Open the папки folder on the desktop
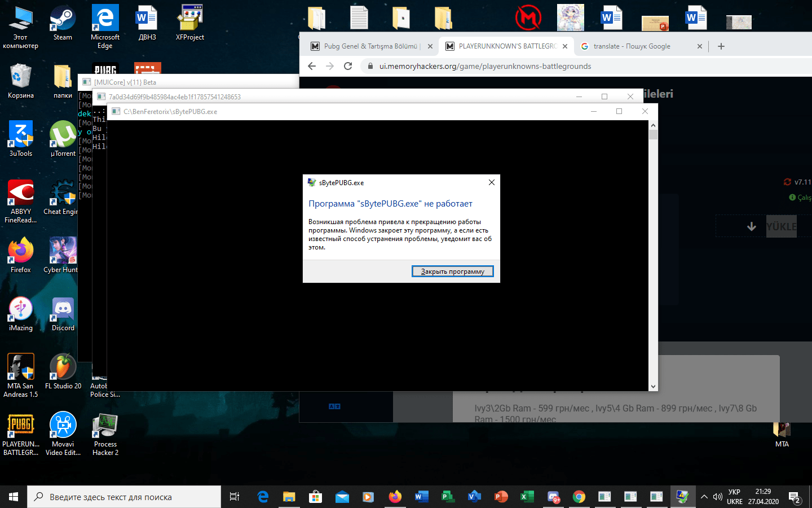 click(63, 81)
